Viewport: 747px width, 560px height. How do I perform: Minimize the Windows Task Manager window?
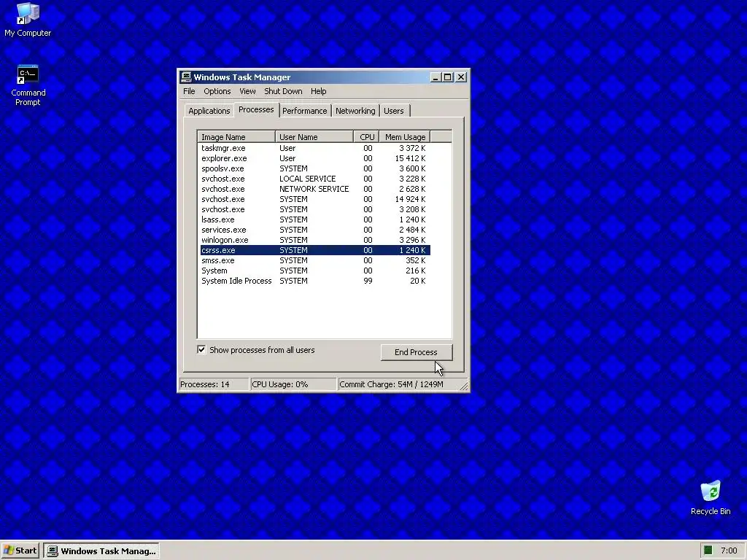pyautogui.click(x=435, y=77)
